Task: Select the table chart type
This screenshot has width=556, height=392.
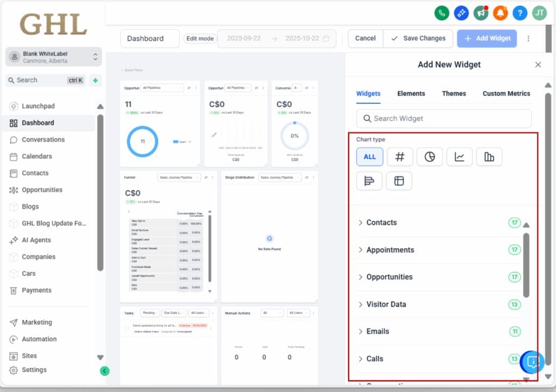Action: click(x=399, y=181)
